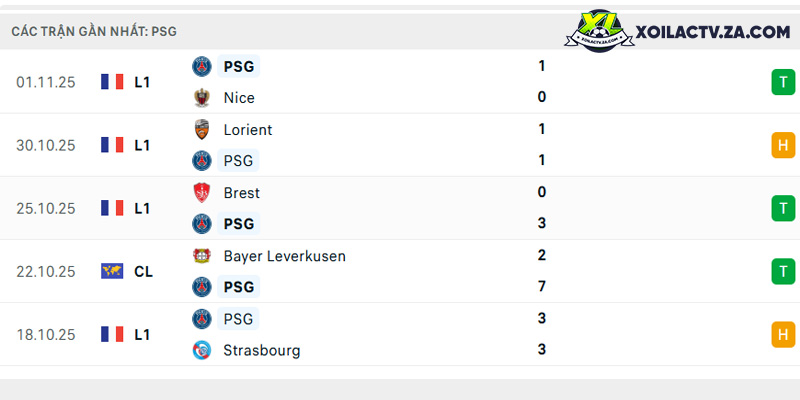
Task: Click the PSG crest in the Nice match
Action: click(202, 66)
